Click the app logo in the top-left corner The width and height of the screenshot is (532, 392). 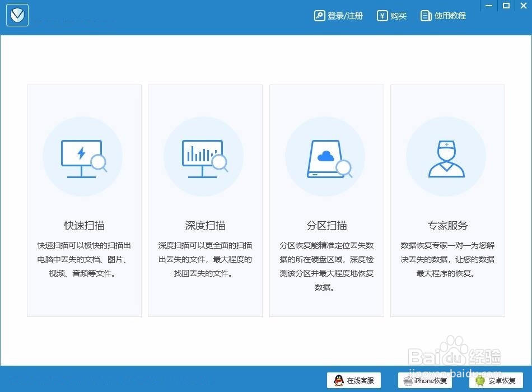(x=17, y=15)
